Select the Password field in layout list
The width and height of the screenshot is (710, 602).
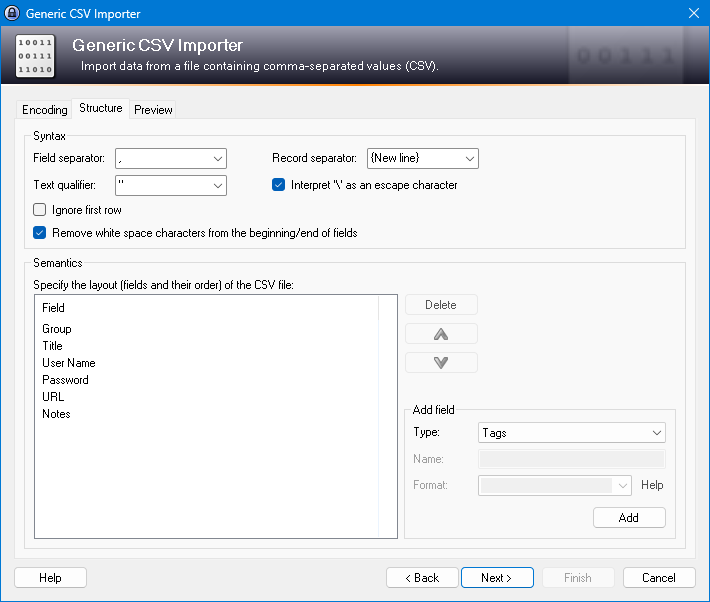coord(65,380)
